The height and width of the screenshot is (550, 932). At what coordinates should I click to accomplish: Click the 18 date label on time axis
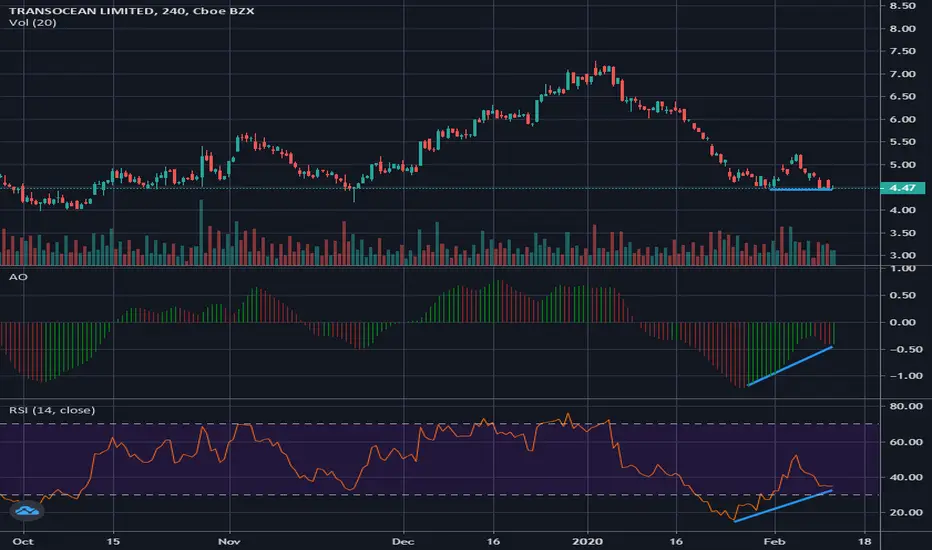865,542
